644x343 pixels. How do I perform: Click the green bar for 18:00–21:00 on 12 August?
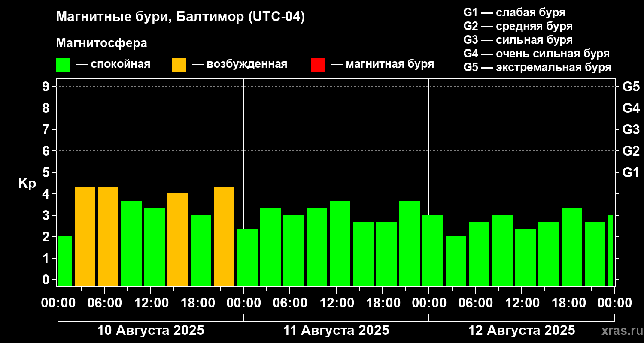[x=572, y=247]
